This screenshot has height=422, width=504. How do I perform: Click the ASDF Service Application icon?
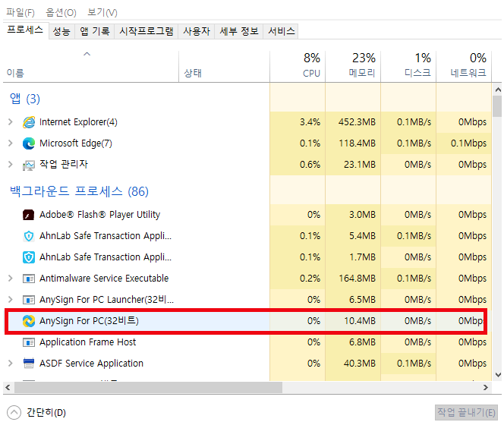point(29,364)
